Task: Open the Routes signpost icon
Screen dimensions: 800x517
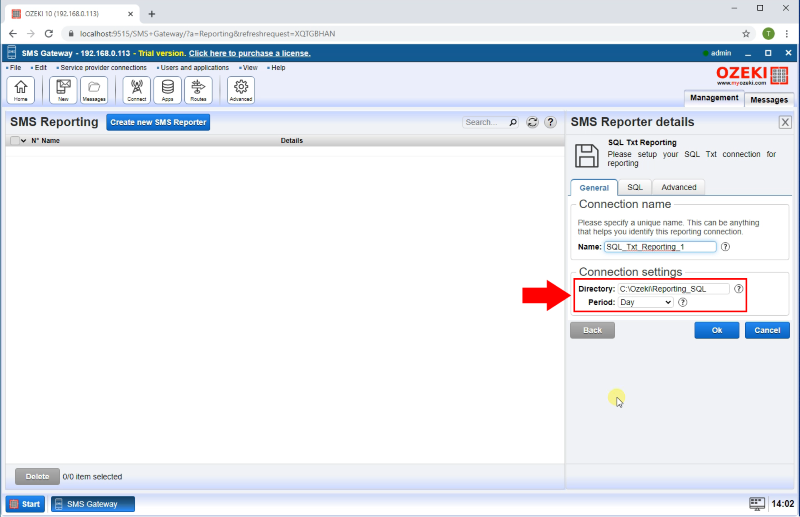Action: point(198,90)
